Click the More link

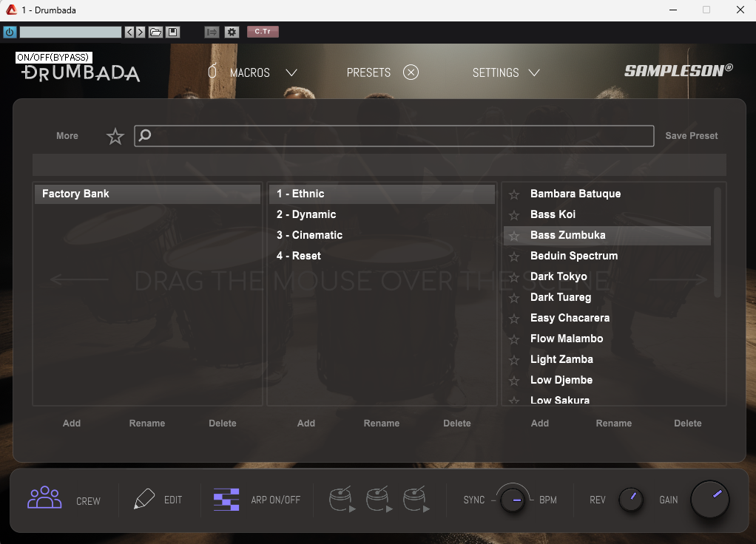click(67, 136)
